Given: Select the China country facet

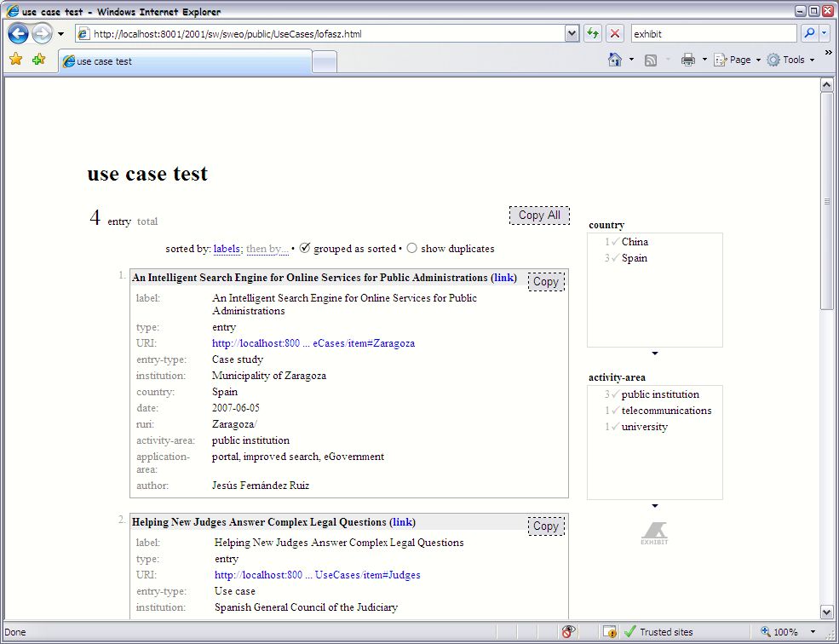Looking at the screenshot, I should pos(635,242).
